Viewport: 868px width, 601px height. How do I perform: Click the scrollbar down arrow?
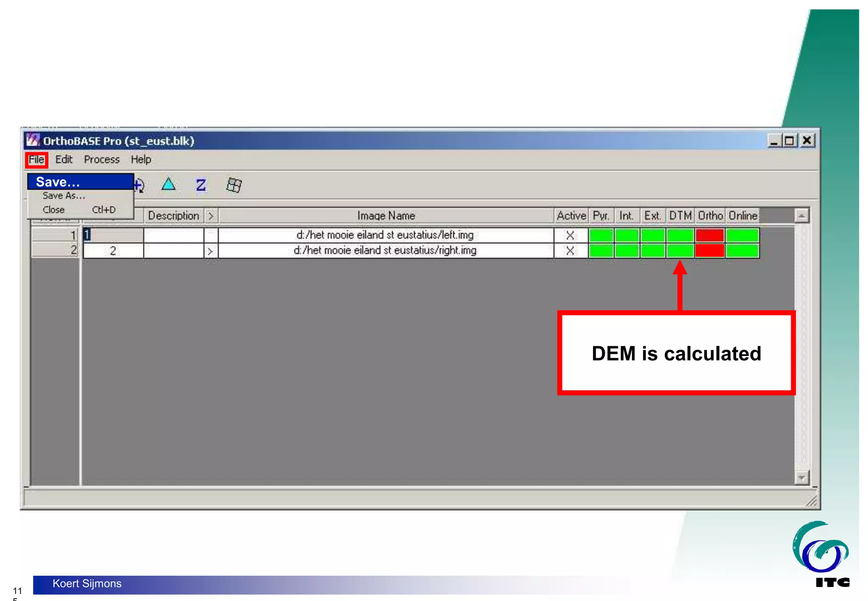[801, 478]
